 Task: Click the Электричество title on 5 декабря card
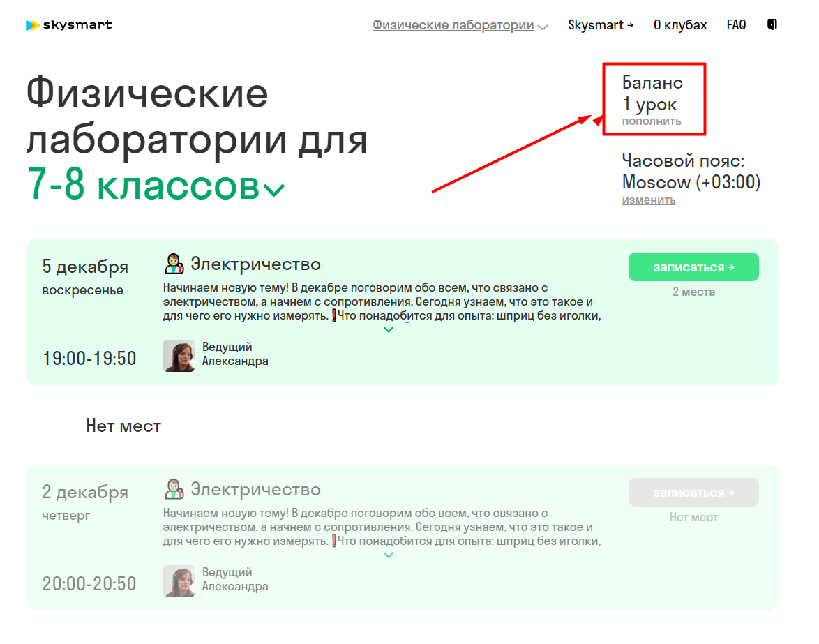pos(255,264)
